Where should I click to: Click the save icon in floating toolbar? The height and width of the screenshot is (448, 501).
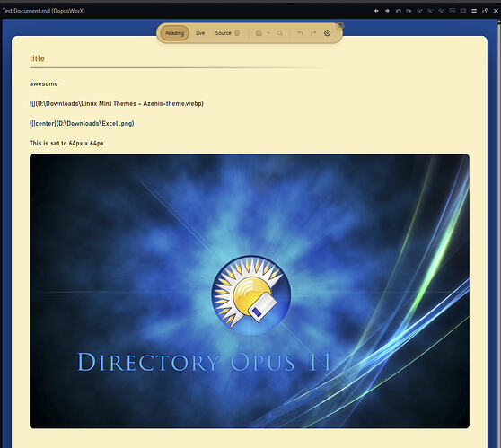(x=259, y=33)
